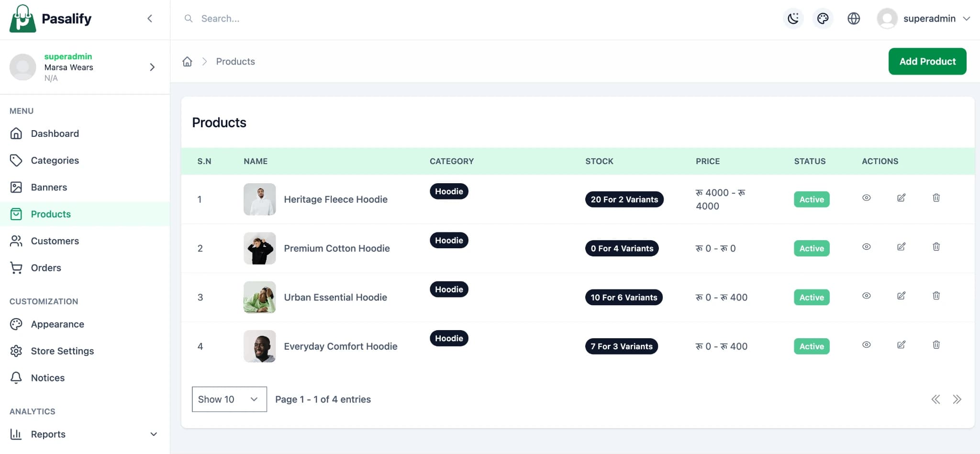View Urban Essential Hoodie with the eye icon
Viewport: 980px width, 454px height.
coord(866,296)
